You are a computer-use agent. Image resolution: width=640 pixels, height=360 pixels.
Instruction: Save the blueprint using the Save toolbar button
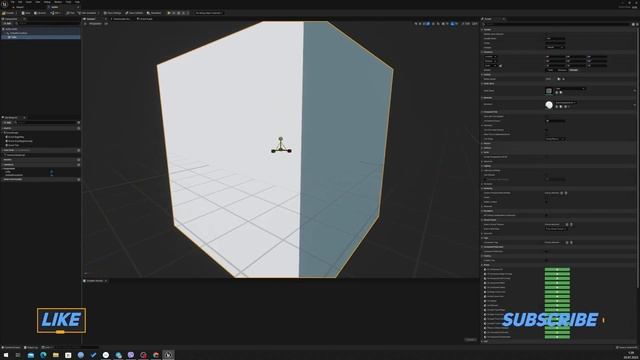pos(26,13)
